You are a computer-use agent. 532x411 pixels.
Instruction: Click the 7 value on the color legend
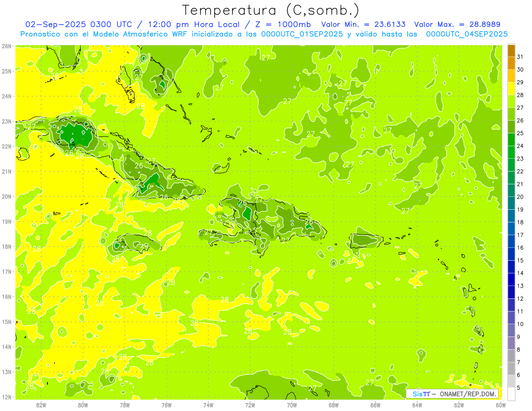[519, 362]
